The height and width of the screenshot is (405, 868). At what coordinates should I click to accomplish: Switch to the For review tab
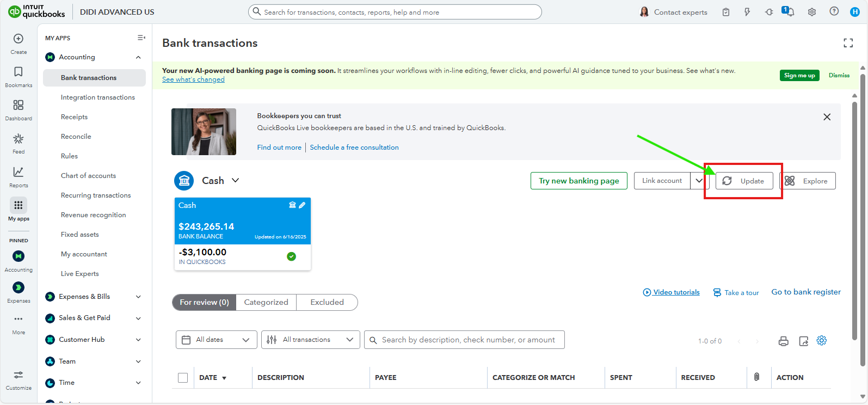click(x=204, y=302)
